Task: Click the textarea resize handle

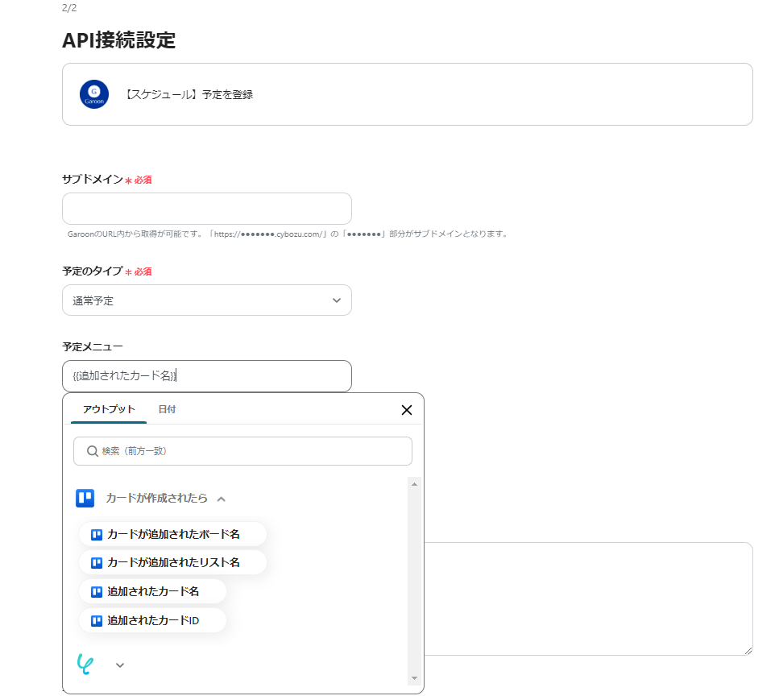Action: (748, 651)
